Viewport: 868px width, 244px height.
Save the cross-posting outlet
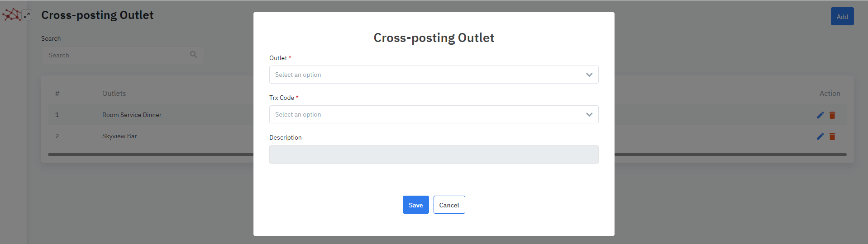point(415,205)
